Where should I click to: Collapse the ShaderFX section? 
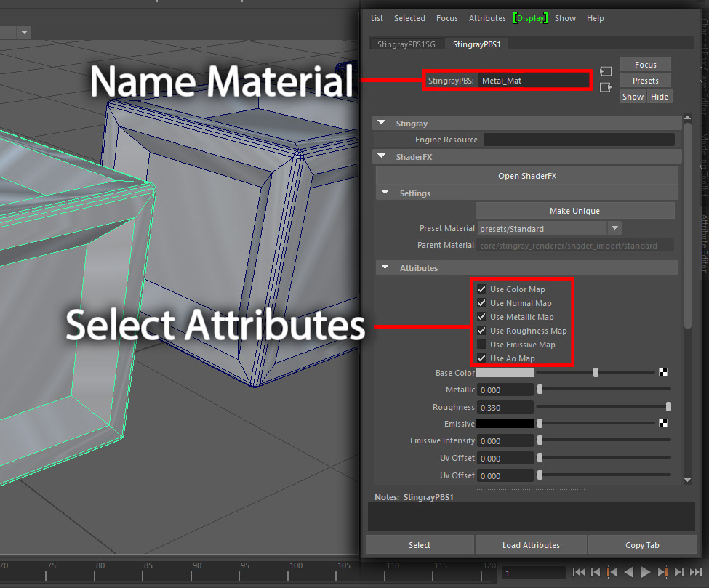click(x=385, y=156)
